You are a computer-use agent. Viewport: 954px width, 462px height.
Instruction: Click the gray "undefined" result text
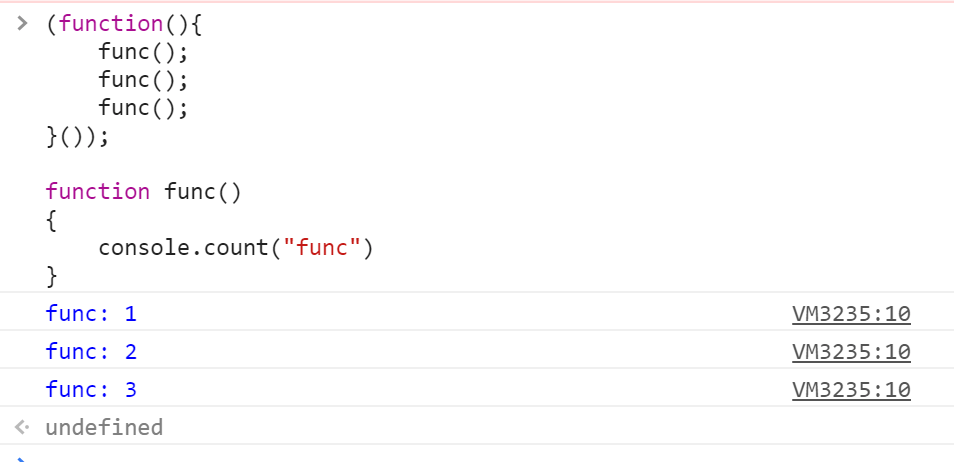pos(104,427)
